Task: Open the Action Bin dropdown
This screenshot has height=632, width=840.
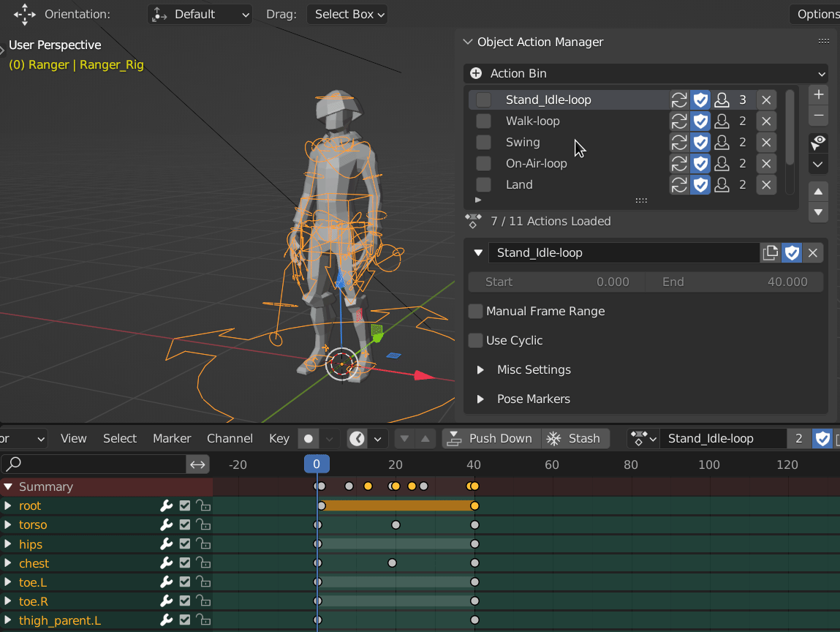Action: tap(646, 73)
